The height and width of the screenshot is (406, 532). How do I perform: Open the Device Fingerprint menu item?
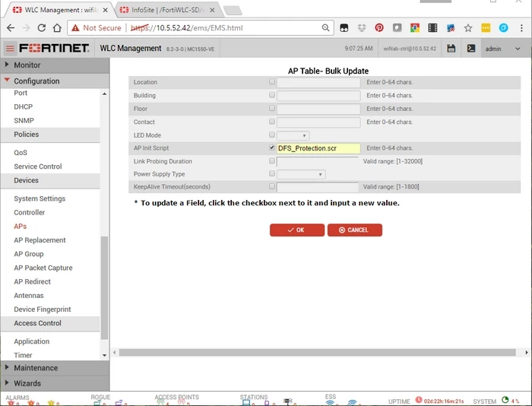[43, 309]
